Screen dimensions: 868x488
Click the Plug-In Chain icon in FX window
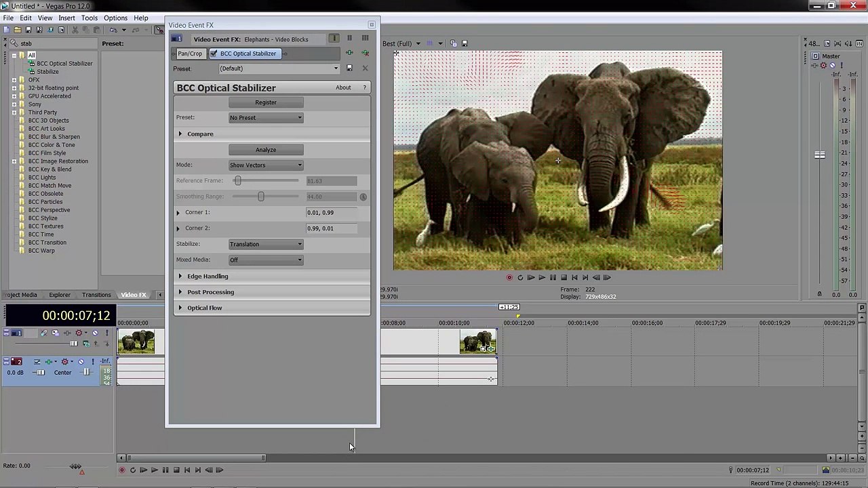click(349, 53)
